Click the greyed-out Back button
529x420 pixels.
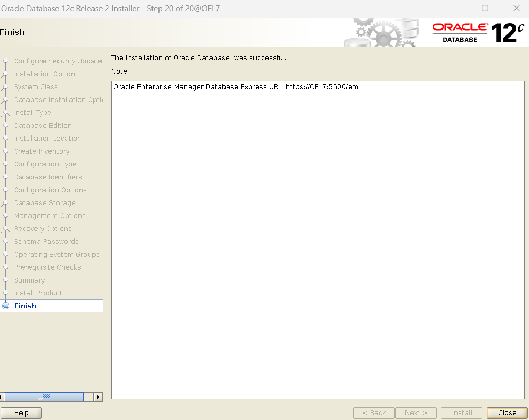[374, 413]
